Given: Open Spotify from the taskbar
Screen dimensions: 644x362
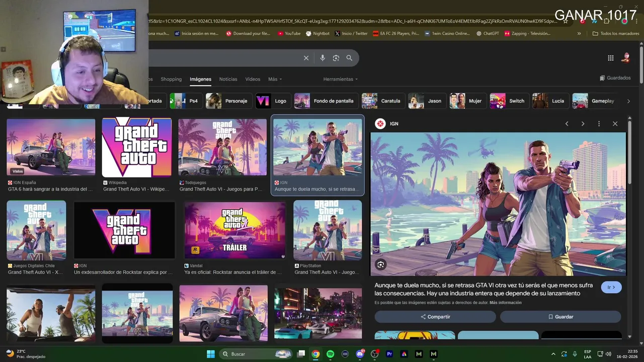Looking at the screenshot, I should (x=330, y=354).
